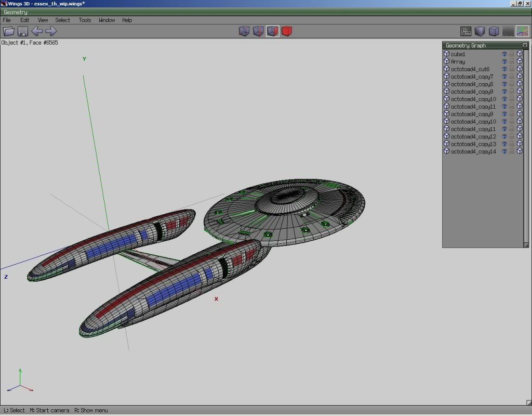Toggle ground plane grid icon
The image size is (532, 416).
click(x=508, y=31)
